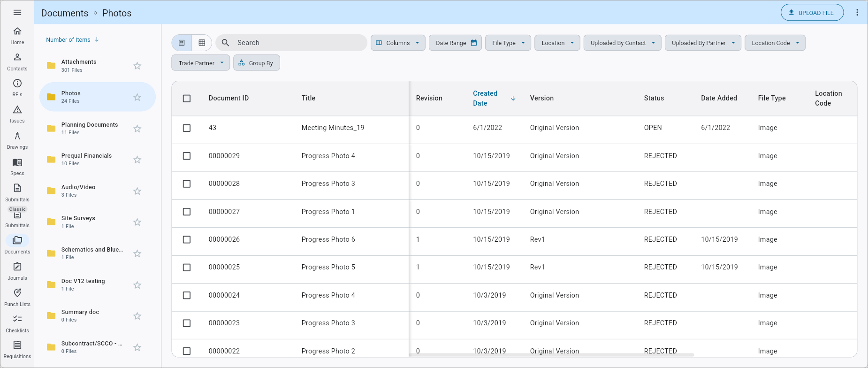This screenshot has width=868, height=368.
Task: Star the Prequal Financials folder
Action: (137, 160)
